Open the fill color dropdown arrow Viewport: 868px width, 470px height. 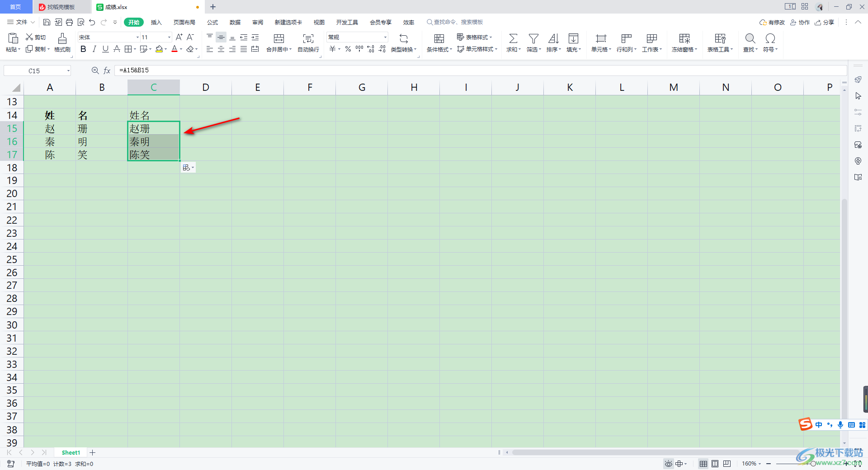pos(166,49)
